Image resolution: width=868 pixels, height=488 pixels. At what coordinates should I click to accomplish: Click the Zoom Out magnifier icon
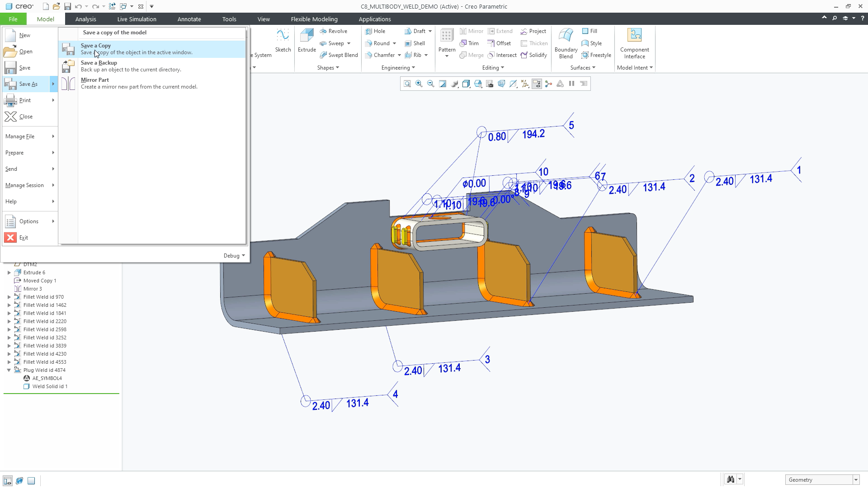pos(431,84)
